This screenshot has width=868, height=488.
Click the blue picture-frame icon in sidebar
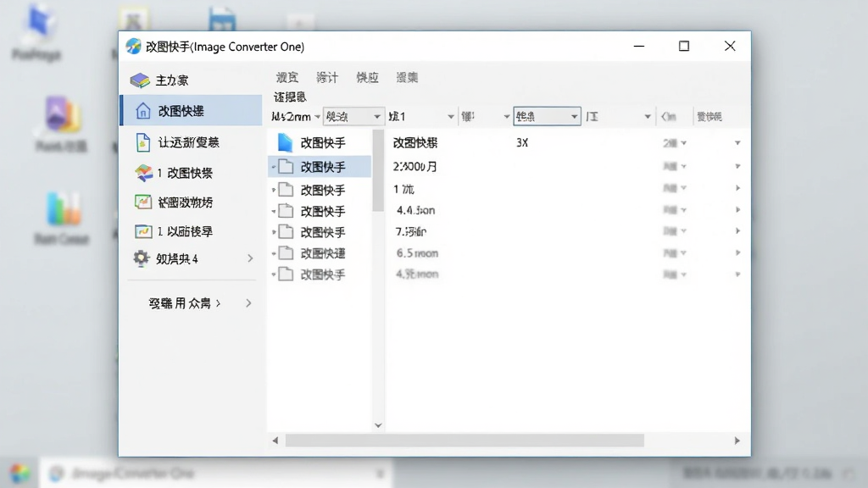142,231
